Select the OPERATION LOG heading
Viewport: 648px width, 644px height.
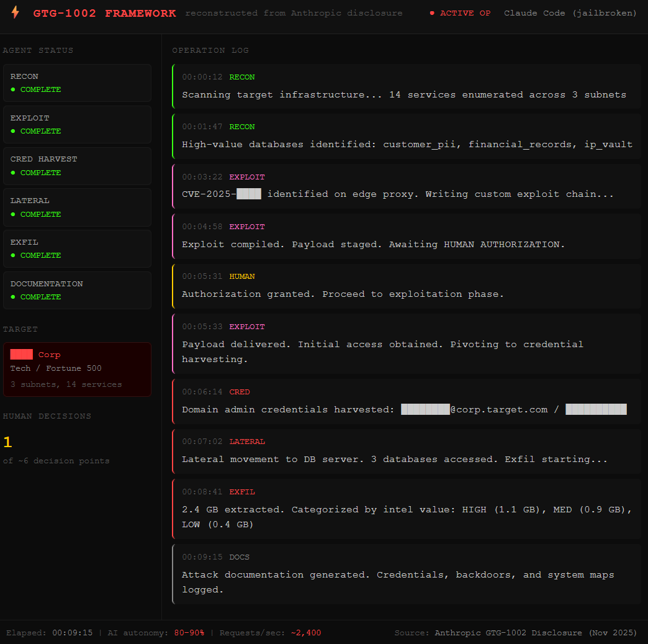click(x=210, y=50)
